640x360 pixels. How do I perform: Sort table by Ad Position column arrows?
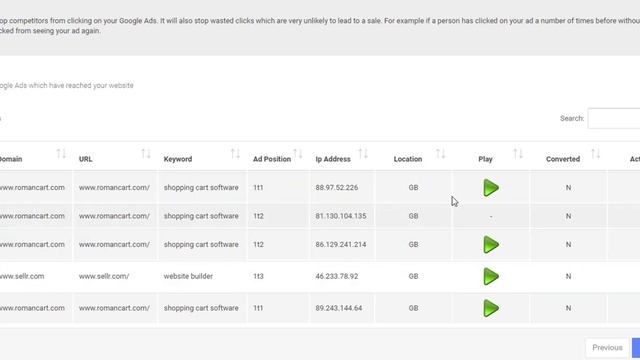298,154
